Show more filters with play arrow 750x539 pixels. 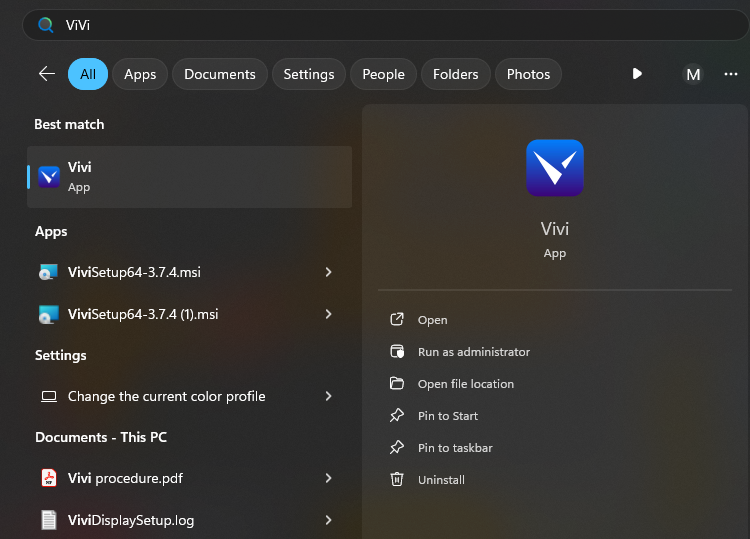click(x=637, y=74)
